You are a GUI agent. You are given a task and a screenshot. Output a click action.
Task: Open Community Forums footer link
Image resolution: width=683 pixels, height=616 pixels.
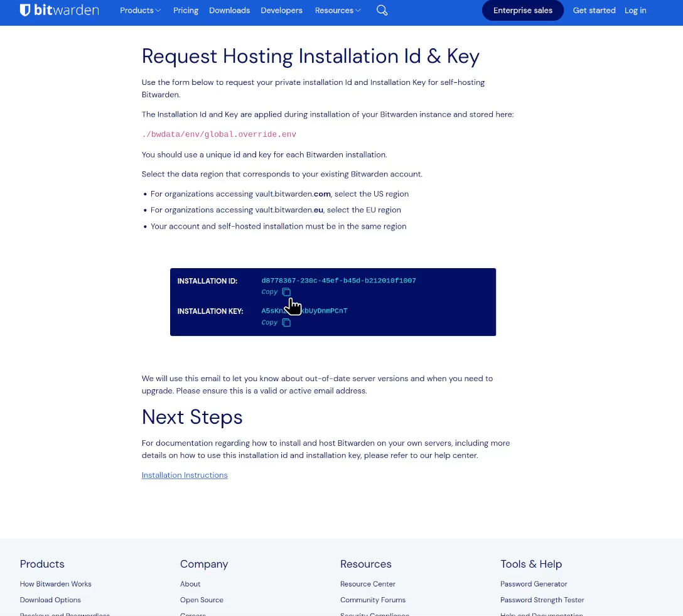[x=373, y=600]
